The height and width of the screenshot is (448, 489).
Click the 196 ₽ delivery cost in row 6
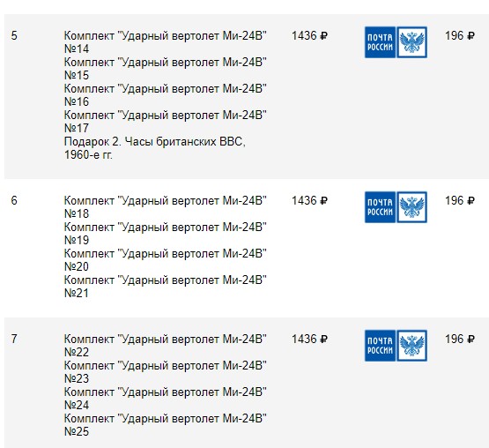tap(460, 201)
